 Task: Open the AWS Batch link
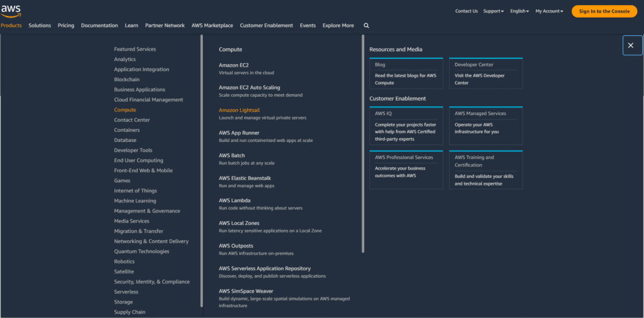click(231, 155)
